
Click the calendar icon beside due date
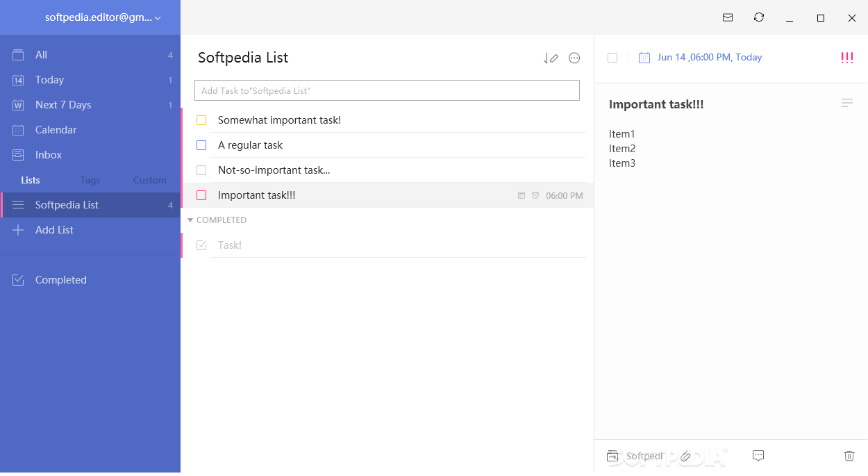point(644,58)
